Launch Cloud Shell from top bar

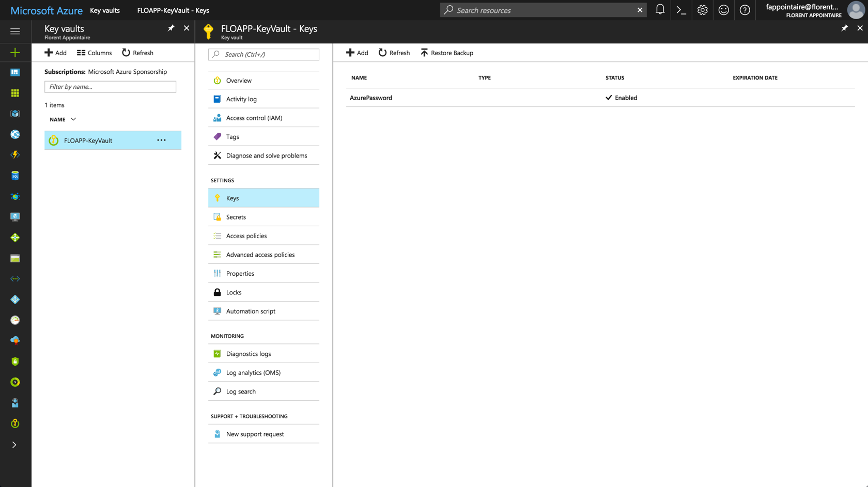[x=681, y=10]
